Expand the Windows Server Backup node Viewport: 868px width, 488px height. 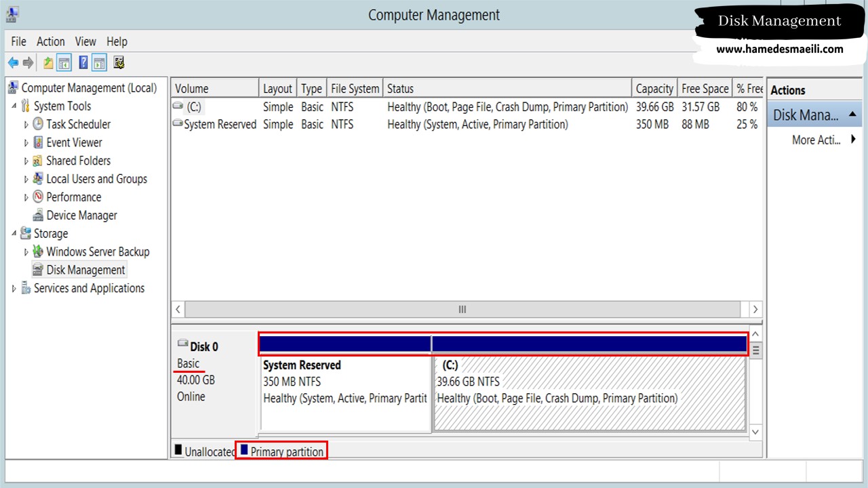click(x=26, y=252)
